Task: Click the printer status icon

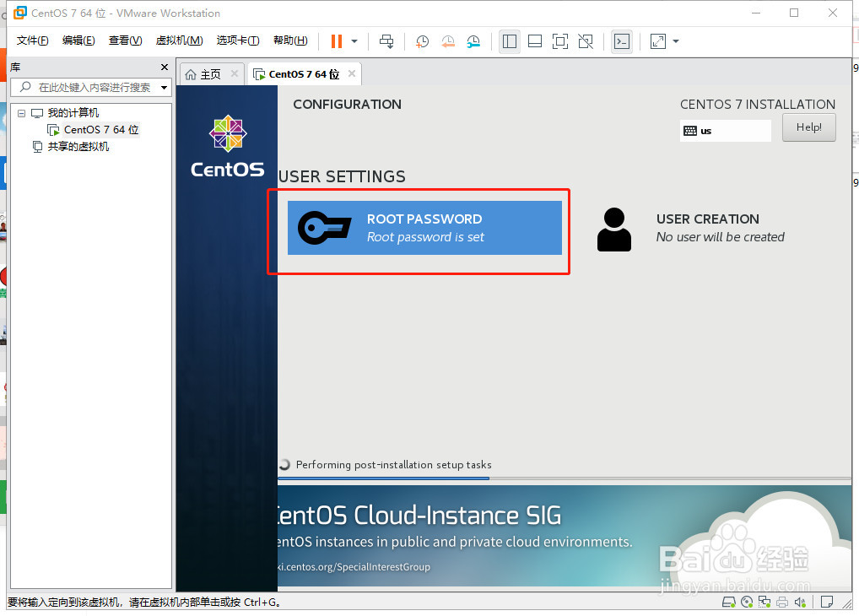Action: pyautogui.click(x=782, y=602)
